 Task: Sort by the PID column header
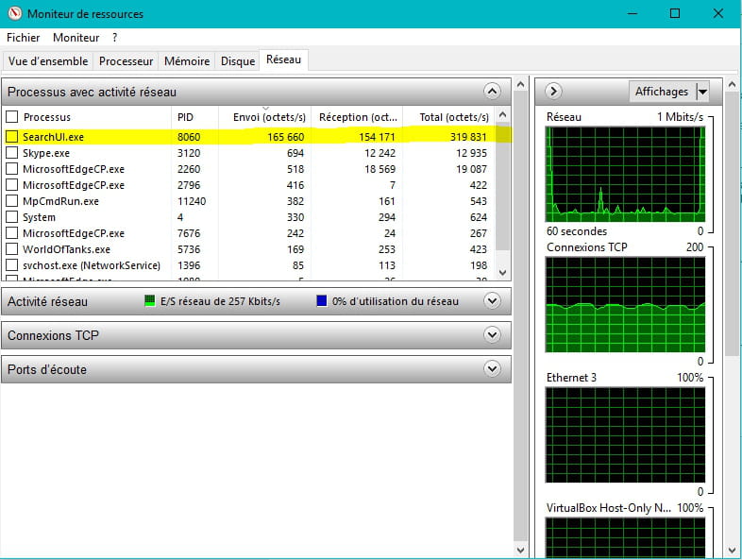tap(185, 117)
